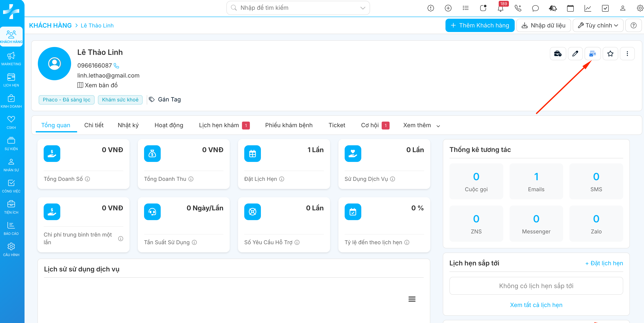The image size is (644, 323).
Task: Open the Marketing sidebar module
Action: point(11,59)
